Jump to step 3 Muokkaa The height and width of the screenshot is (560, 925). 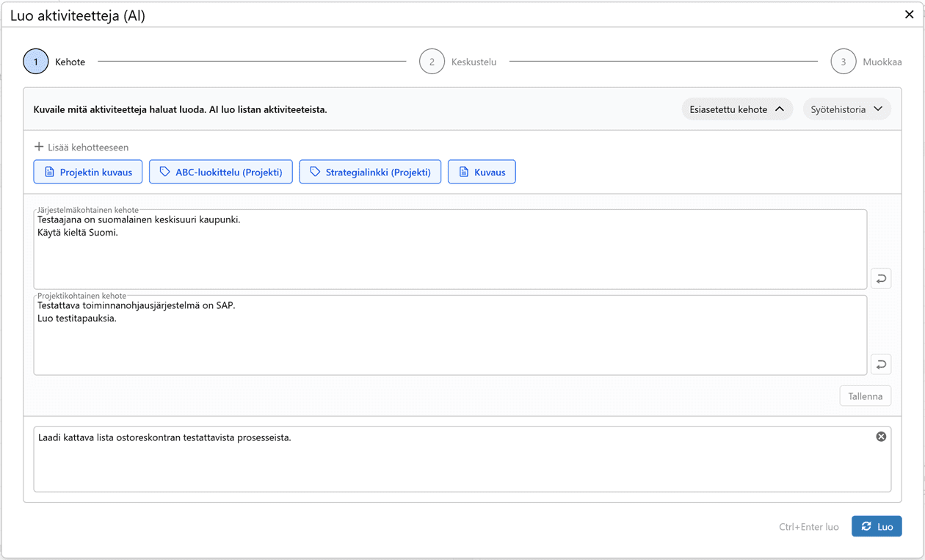click(844, 62)
